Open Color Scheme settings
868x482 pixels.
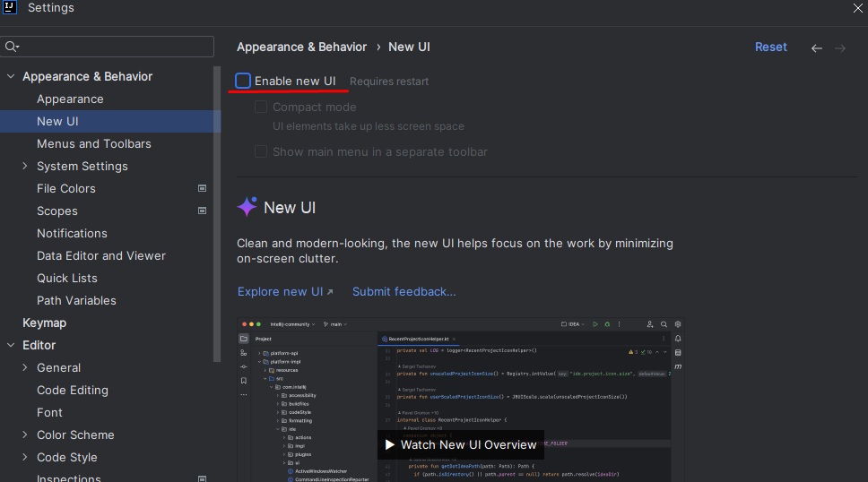click(75, 435)
